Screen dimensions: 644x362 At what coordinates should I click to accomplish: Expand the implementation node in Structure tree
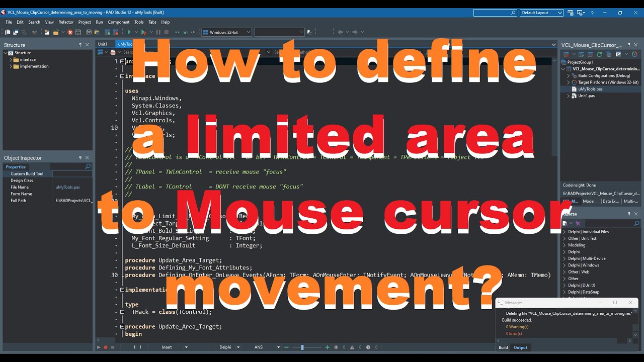point(11,66)
